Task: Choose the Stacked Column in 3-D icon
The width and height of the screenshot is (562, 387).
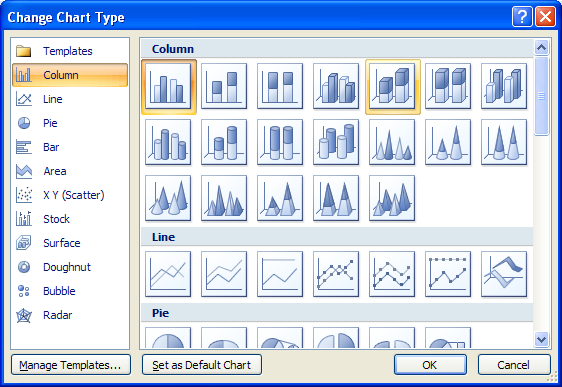Action: (392, 86)
